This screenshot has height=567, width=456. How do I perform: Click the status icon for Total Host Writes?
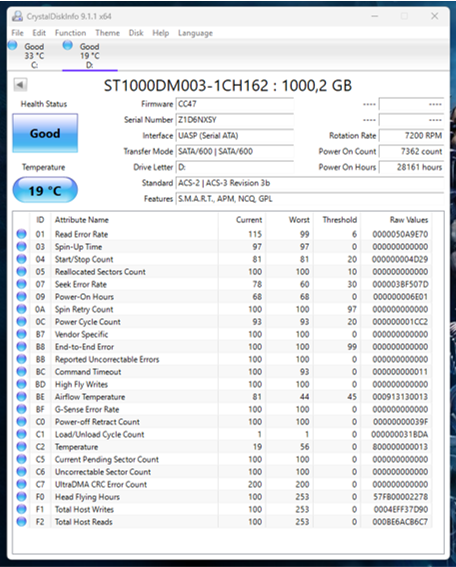click(x=22, y=509)
